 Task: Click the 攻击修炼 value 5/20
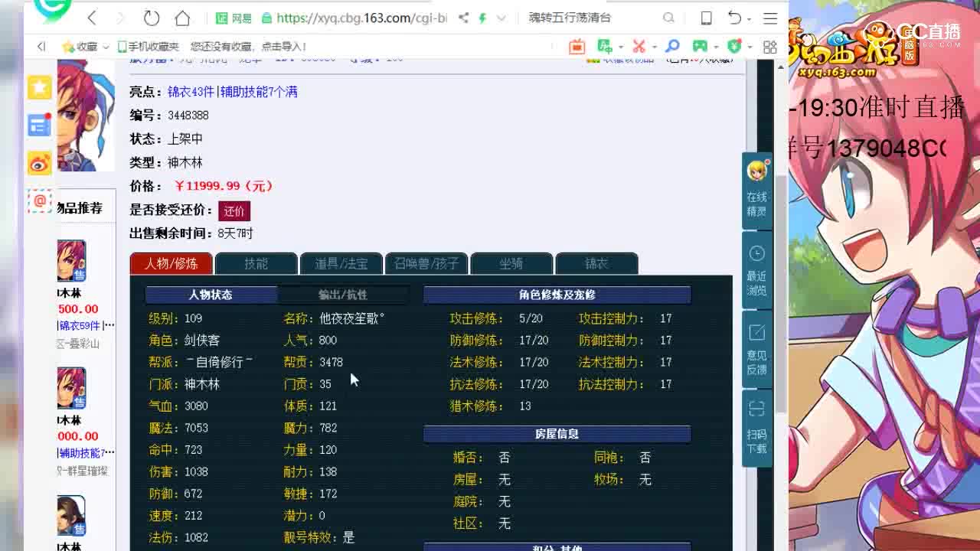coord(531,318)
